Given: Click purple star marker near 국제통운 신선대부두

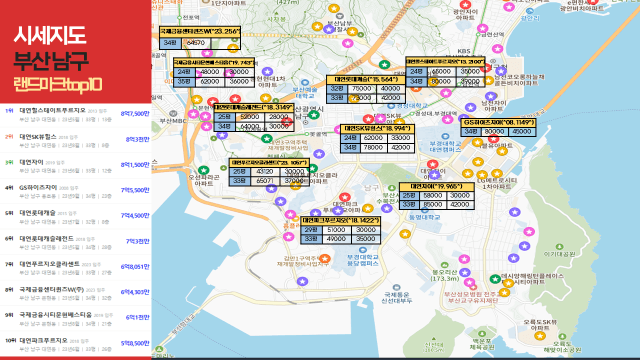Looking at the screenshot, I should 302,281.
